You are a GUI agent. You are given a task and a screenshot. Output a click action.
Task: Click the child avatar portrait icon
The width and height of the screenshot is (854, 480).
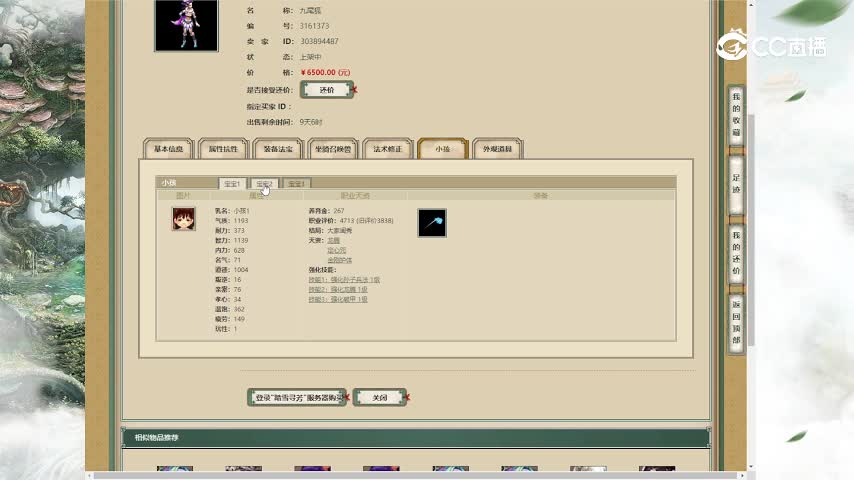click(x=183, y=219)
